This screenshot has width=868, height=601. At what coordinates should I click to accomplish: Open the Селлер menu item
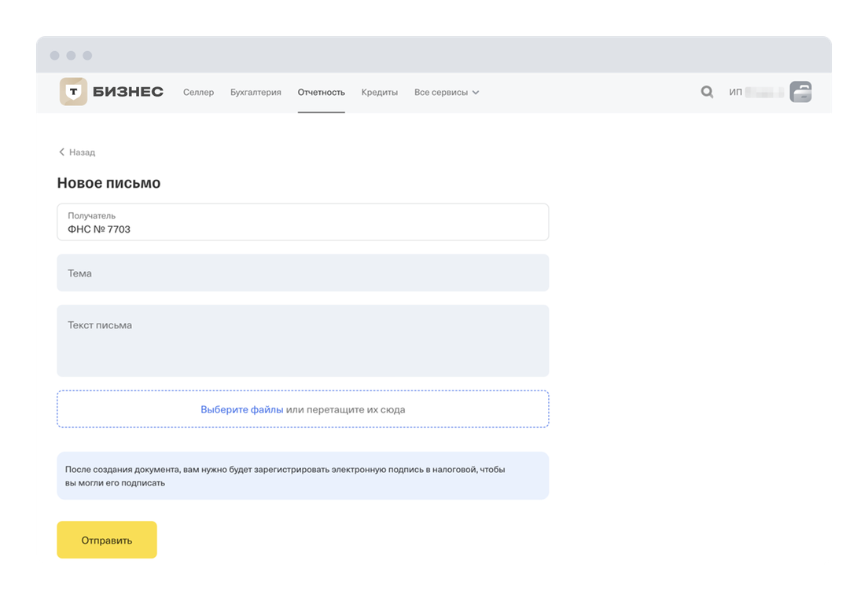pos(198,92)
